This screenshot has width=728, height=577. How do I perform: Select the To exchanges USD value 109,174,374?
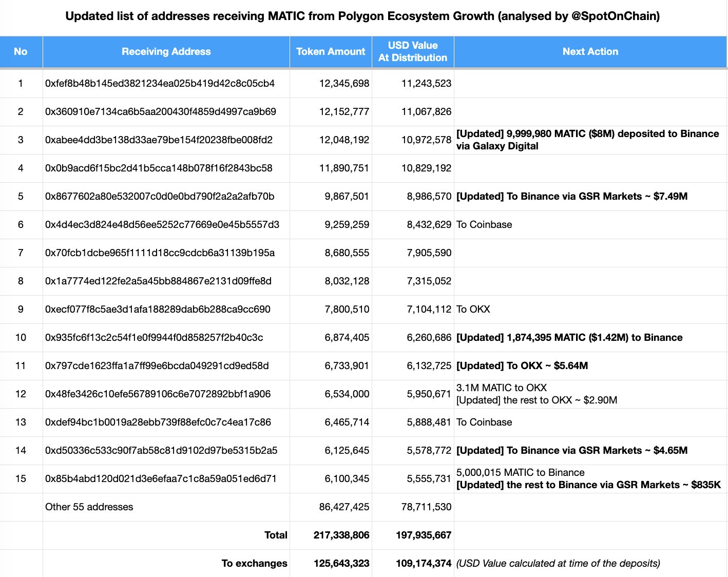click(423, 563)
